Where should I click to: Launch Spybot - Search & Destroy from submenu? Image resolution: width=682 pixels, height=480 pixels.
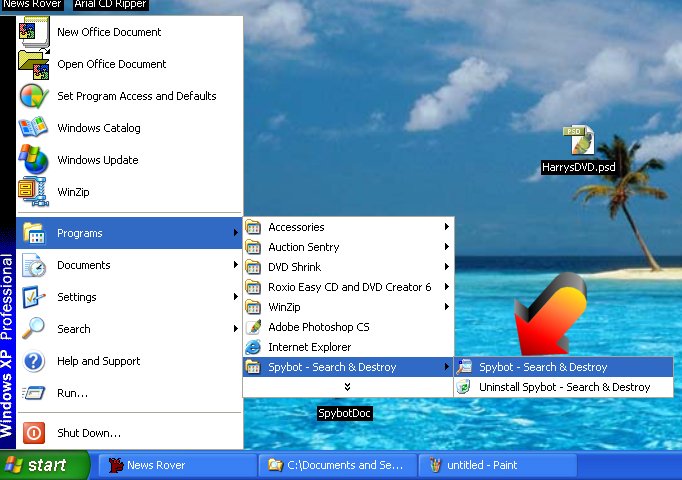coord(543,367)
